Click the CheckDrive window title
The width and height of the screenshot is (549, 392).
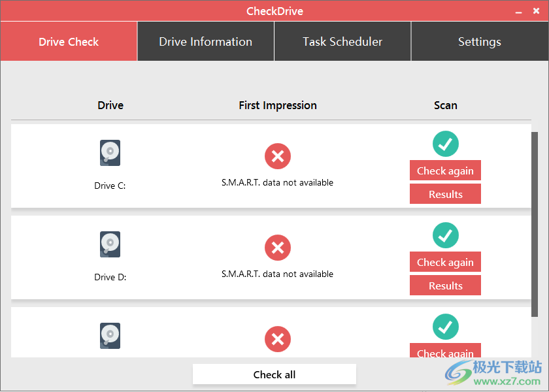[x=275, y=11]
